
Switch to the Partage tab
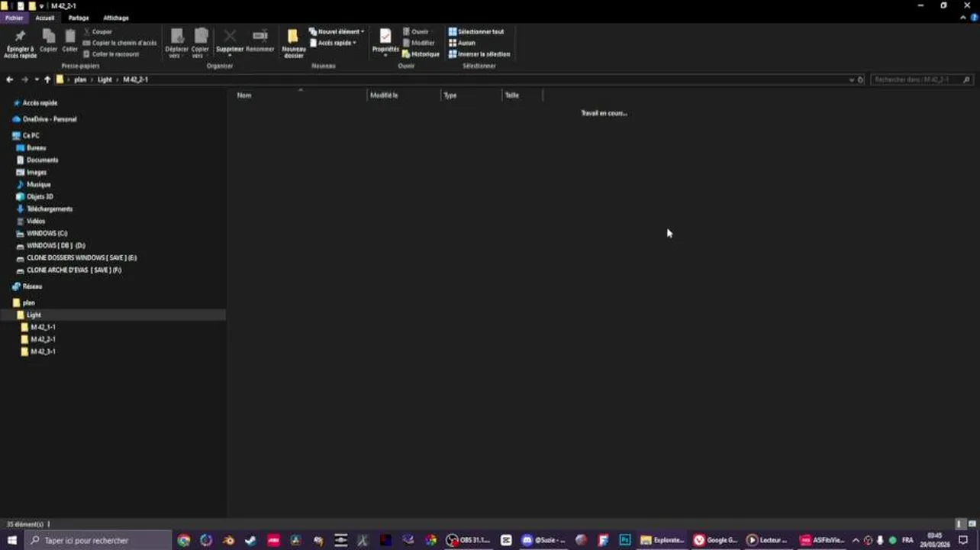[x=78, y=18]
